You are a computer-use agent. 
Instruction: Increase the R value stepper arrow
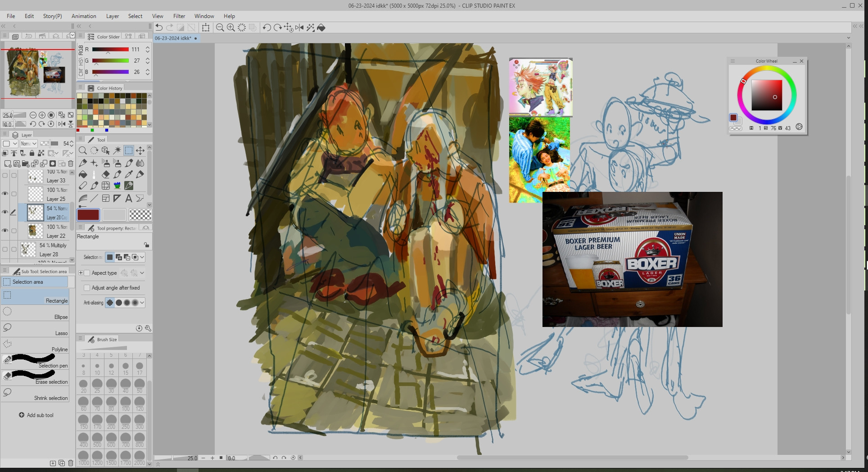coord(148,47)
